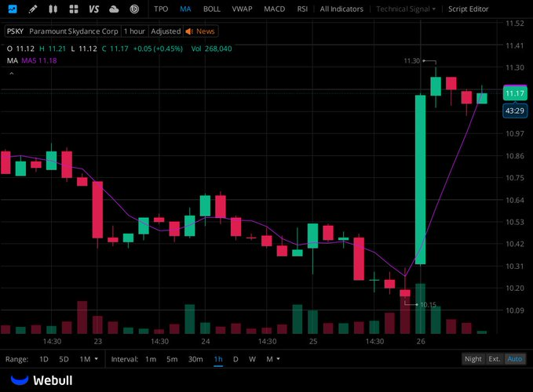
Task: Click the Webull logo
Action: click(42, 380)
